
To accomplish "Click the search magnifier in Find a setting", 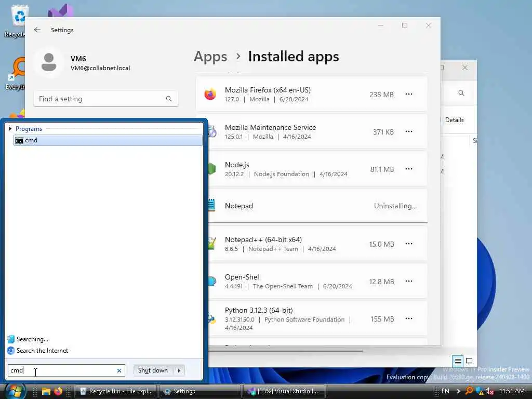I will [169, 99].
